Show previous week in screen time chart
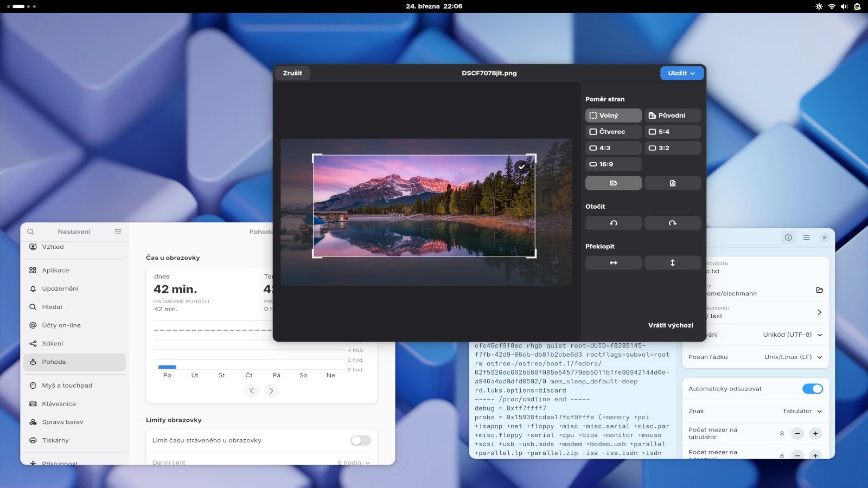868x488 pixels. coord(252,390)
